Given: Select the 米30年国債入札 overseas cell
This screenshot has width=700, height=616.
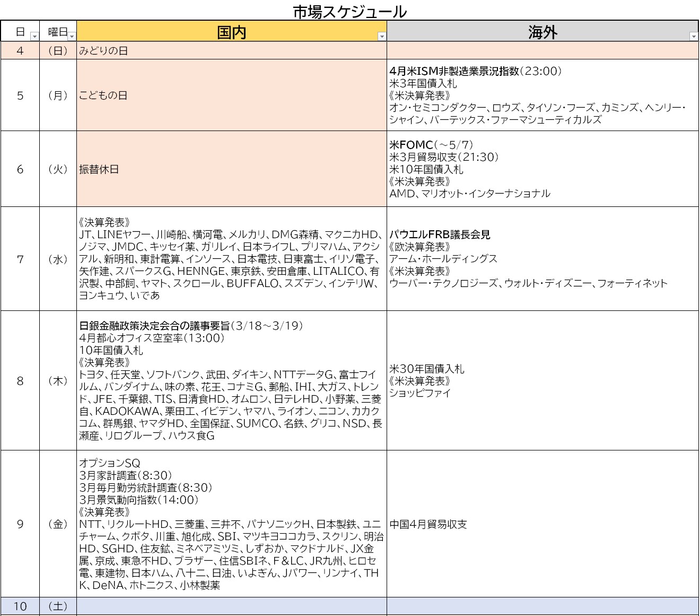Looking at the screenshot, I should (542, 380).
